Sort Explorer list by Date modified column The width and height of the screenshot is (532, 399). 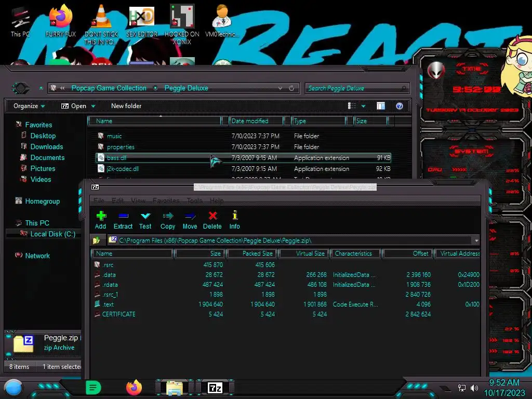coord(256,121)
